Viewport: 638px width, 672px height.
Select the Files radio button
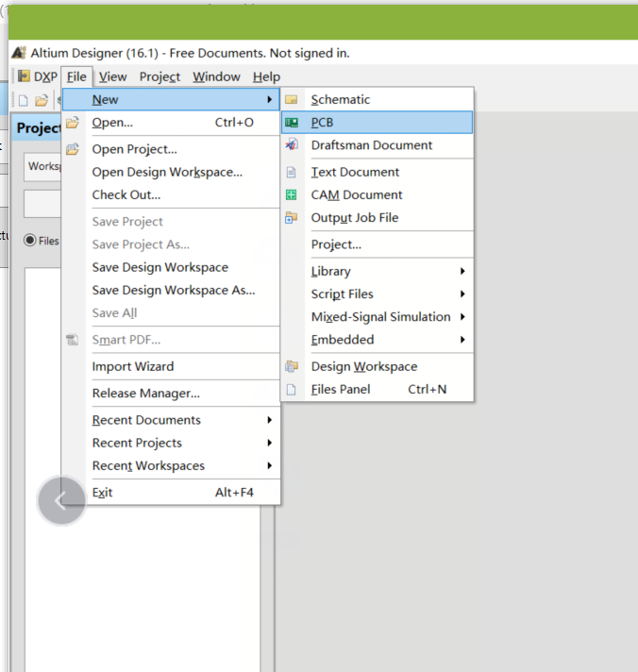[30, 241]
